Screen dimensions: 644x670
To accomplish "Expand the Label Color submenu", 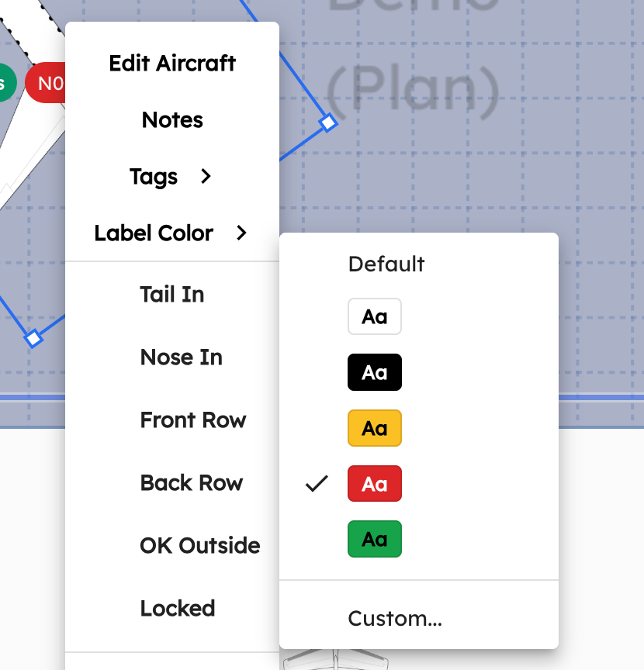I will (153, 233).
